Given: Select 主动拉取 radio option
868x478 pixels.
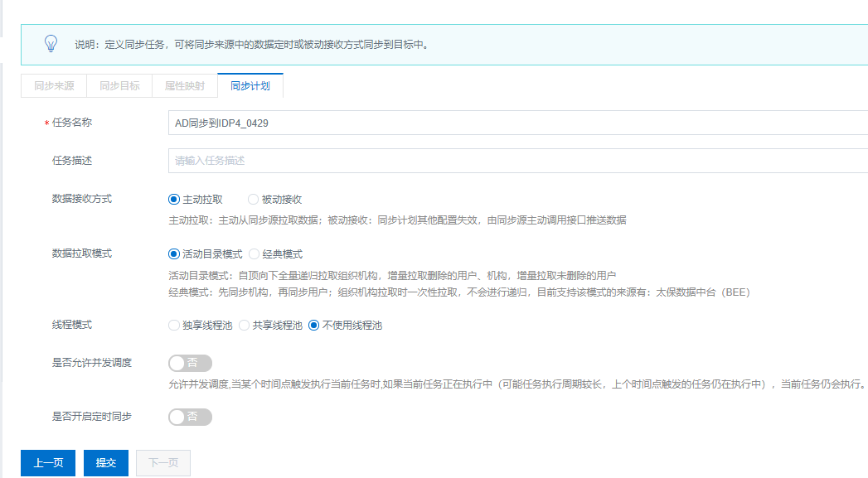Looking at the screenshot, I should [174, 200].
